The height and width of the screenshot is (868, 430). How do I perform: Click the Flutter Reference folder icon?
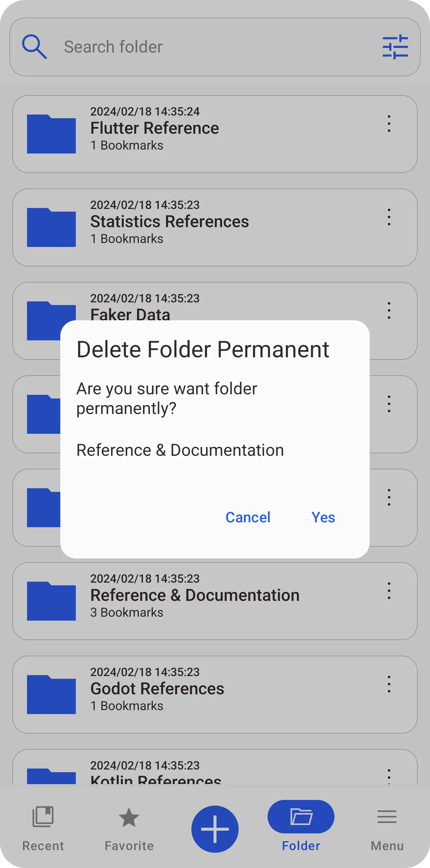(x=51, y=134)
